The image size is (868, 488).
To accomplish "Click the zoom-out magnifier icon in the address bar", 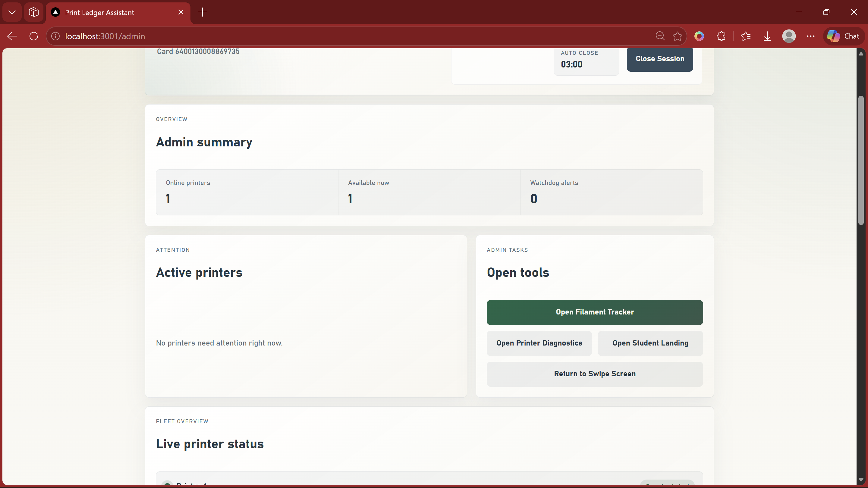I will 660,36.
